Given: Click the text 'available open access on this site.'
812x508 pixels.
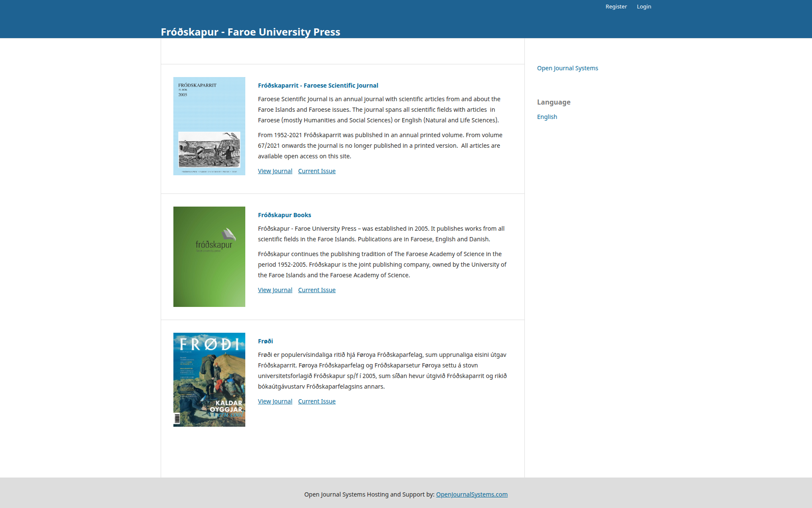Looking at the screenshot, I should tap(304, 156).
